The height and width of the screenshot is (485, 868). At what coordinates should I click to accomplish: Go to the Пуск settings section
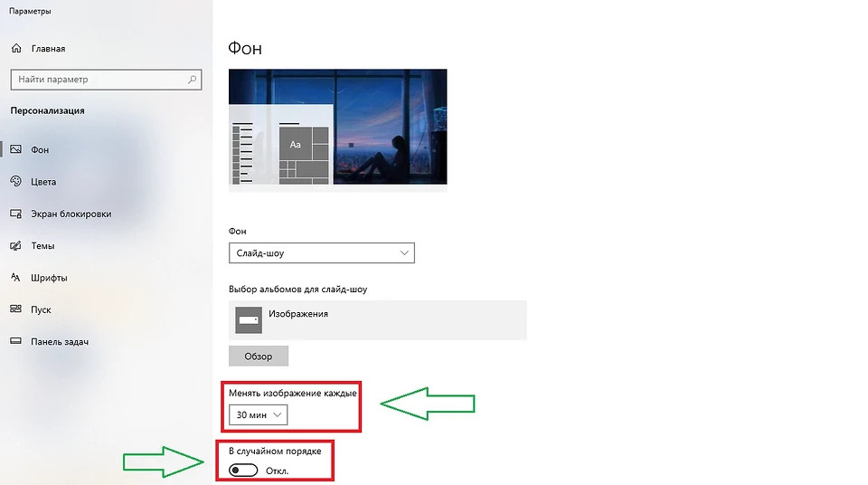coord(41,309)
